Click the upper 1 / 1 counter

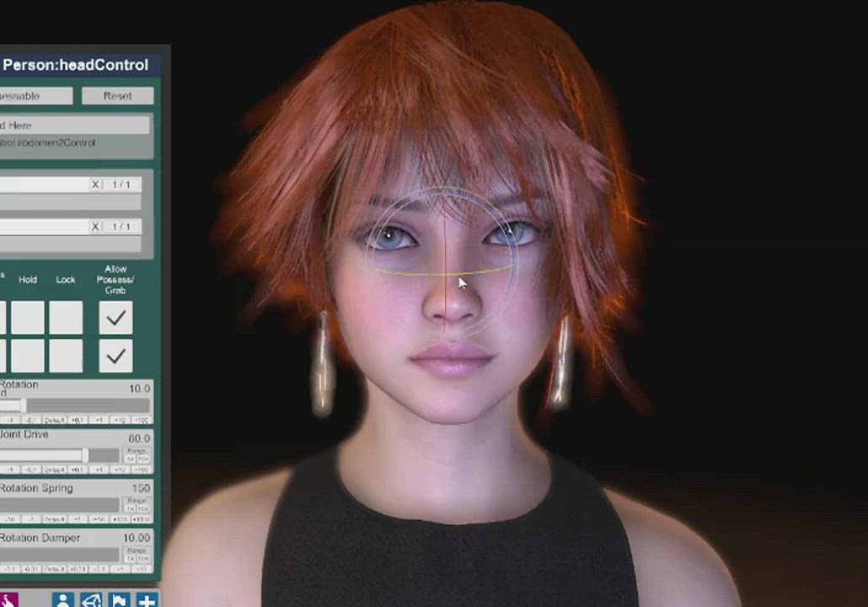pyautogui.click(x=121, y=185)
